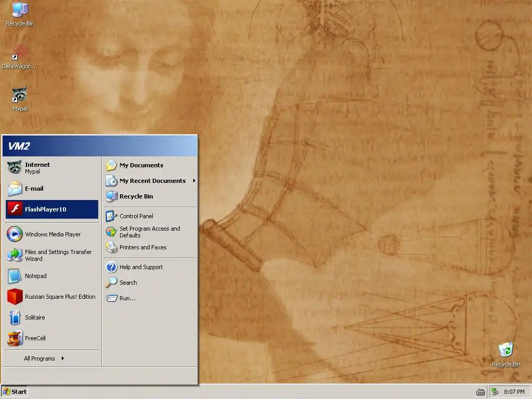Click the E-mail envelope icon
Screen dimensions: 532x399
click(x=15, y=188)
